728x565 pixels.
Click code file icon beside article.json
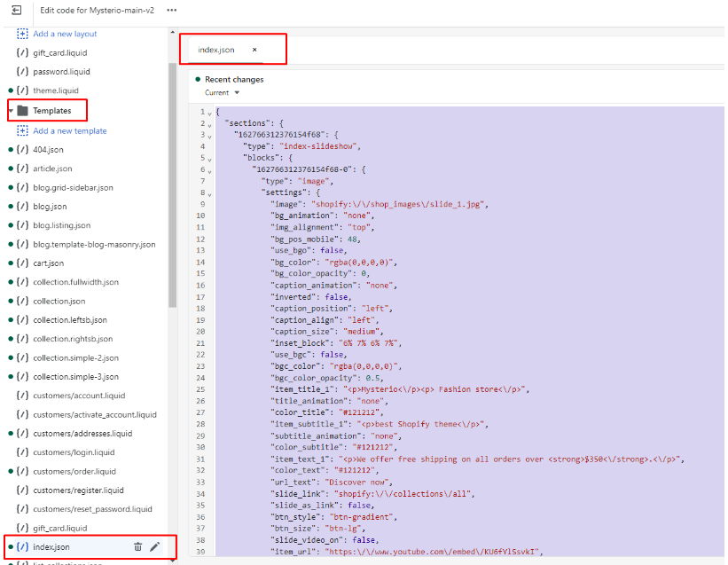click(x=22, y=169)
